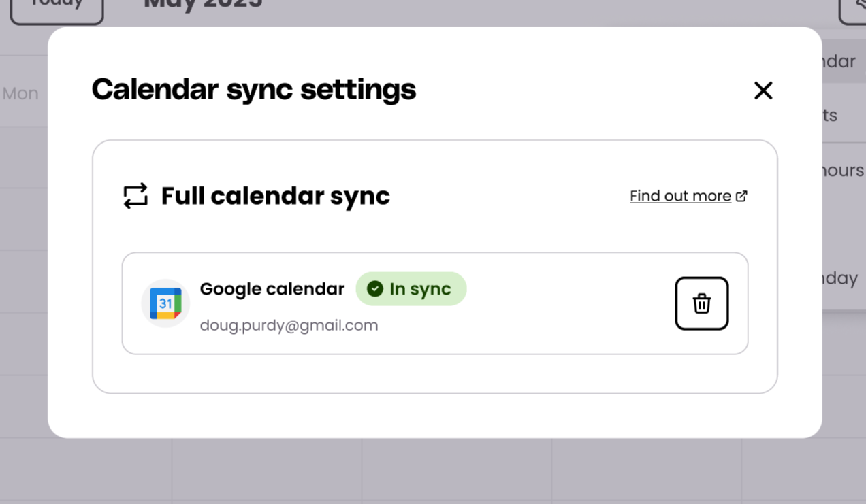
Task: Select the Google calendar account name
Action: tap(272, 289)
